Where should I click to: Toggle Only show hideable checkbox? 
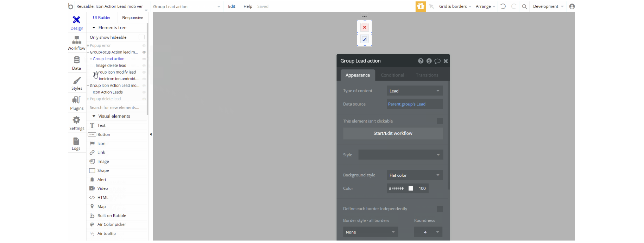click(x=141, y=37)
